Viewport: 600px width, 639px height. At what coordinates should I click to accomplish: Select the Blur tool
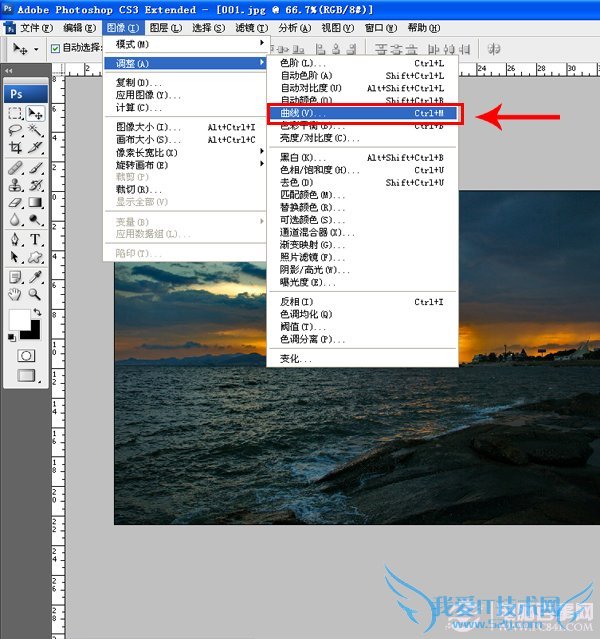pos(15,220)
